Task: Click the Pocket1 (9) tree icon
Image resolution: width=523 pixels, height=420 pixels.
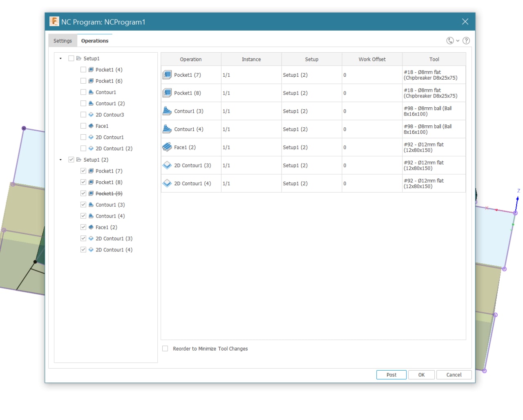Action: (91, 193)
